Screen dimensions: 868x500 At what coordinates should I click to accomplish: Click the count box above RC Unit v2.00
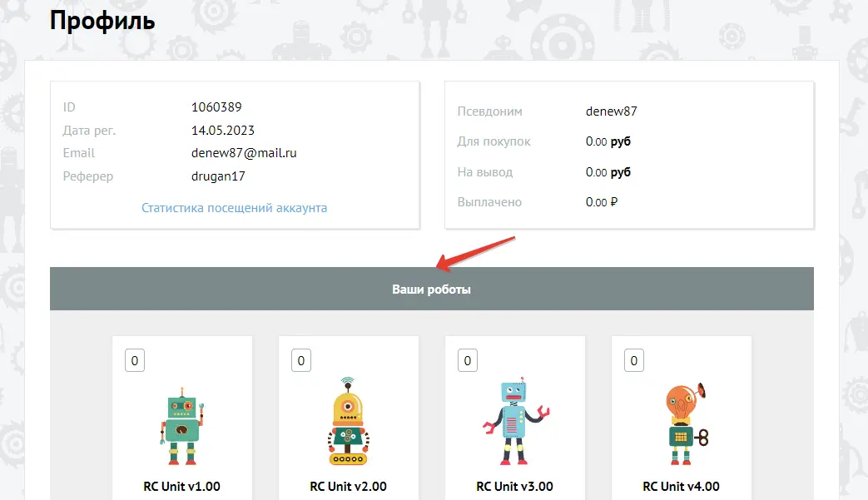(x=301, y=360)
